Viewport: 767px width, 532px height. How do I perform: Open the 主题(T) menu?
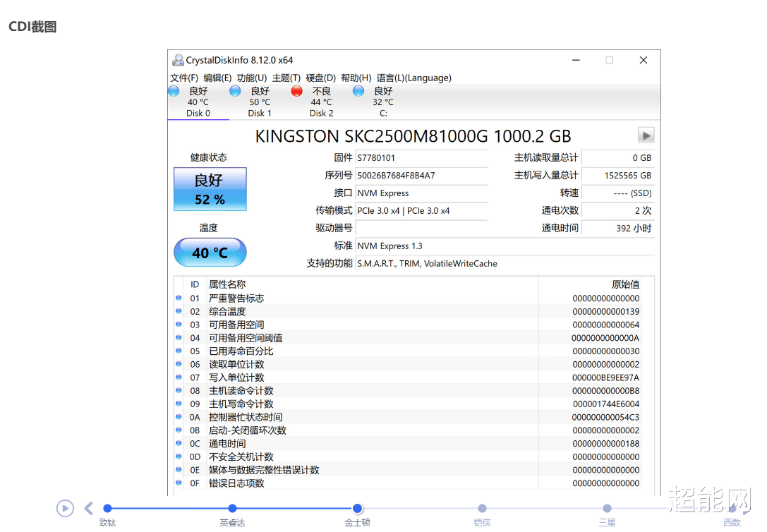tap(286, 78)
